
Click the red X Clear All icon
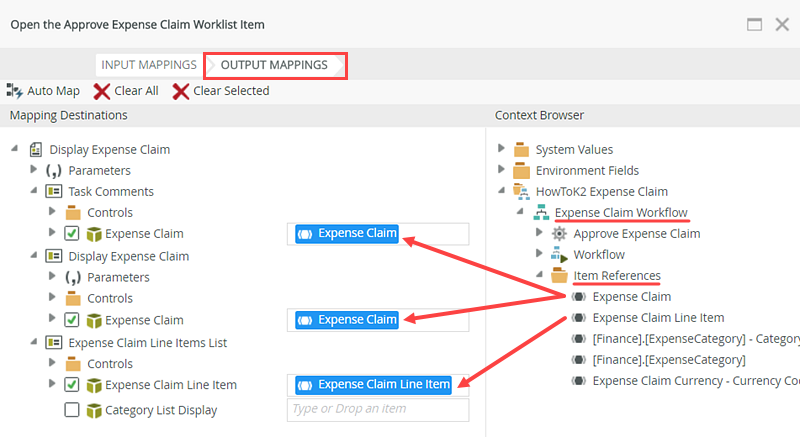(102, 91)
